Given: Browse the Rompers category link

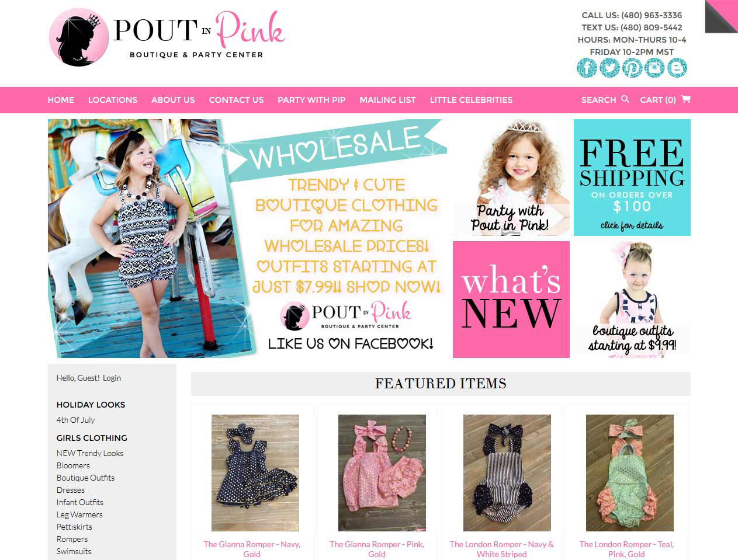Looking at the screenshot, I should point(72,539).
